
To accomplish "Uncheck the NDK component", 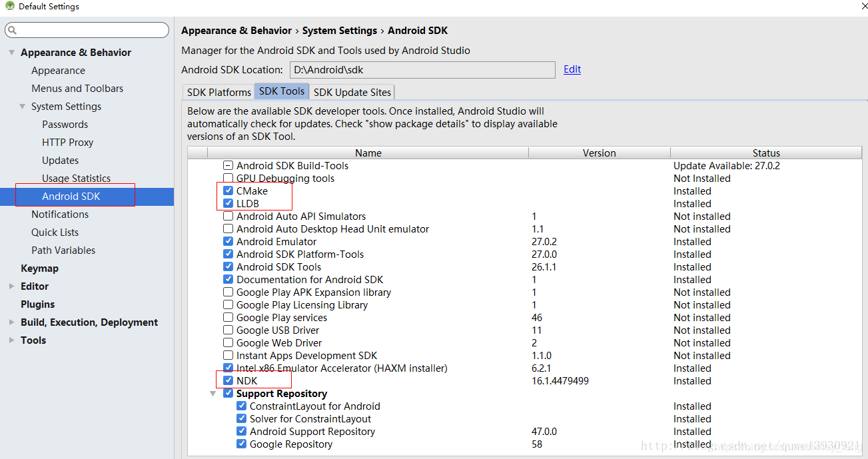I will point(228,380).
